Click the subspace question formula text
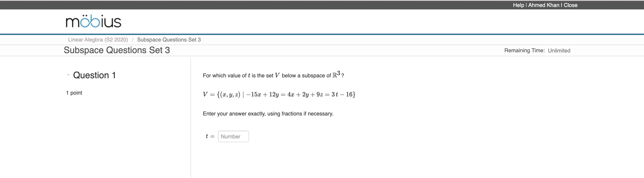 point(279,94)
